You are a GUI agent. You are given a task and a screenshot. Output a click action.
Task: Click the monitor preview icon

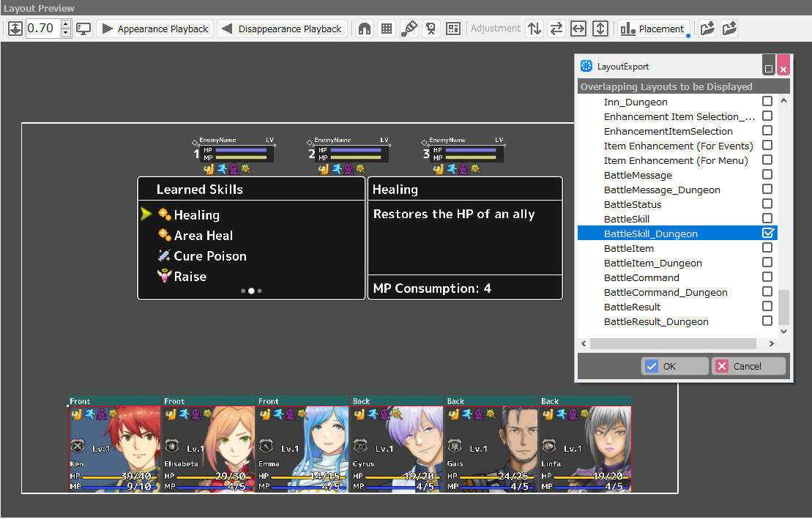83,28
